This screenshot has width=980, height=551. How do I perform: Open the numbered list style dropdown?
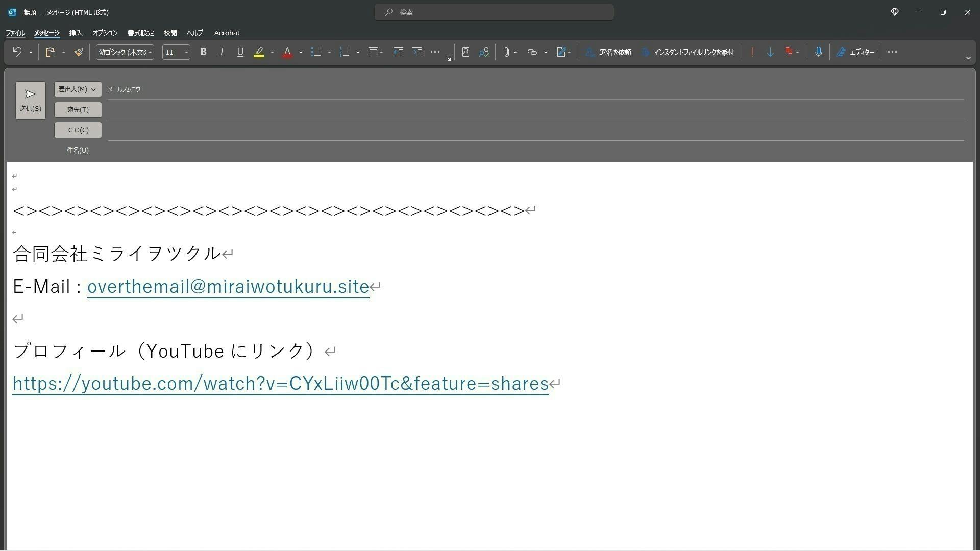click(358, 52)
